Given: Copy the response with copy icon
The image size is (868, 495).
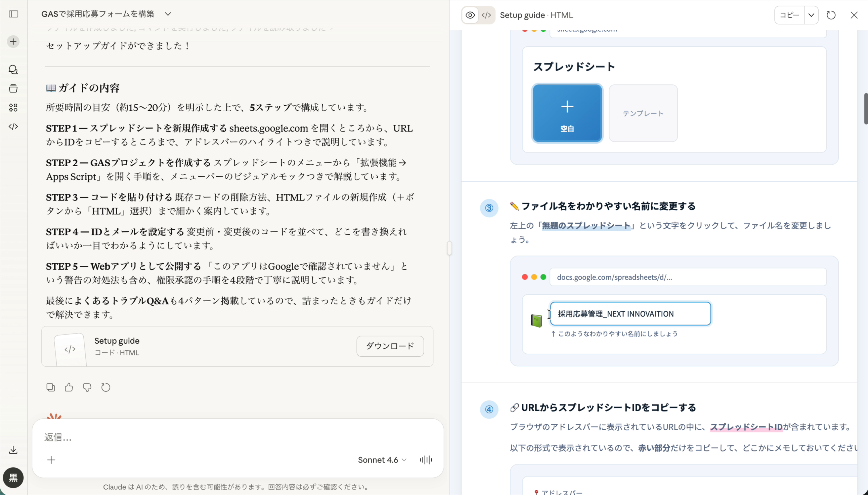Looking at the screenshot, I should click(x=50, y=387).
